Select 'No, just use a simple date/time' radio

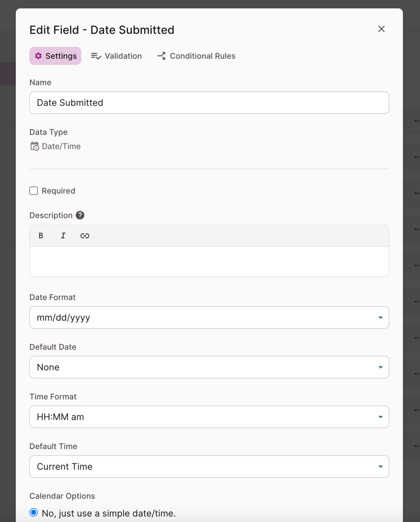click(34, 513)
